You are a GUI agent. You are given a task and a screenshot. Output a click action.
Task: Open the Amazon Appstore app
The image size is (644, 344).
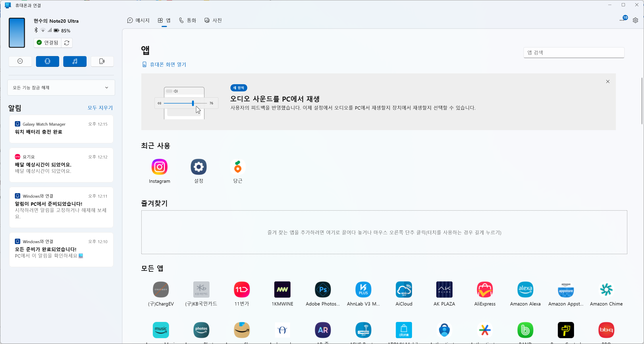click(x=566, y=290)
